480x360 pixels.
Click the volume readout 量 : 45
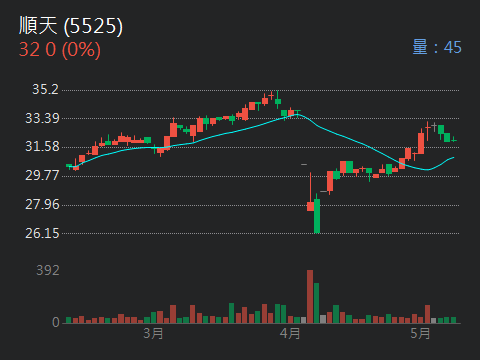[x=437, y=47]
